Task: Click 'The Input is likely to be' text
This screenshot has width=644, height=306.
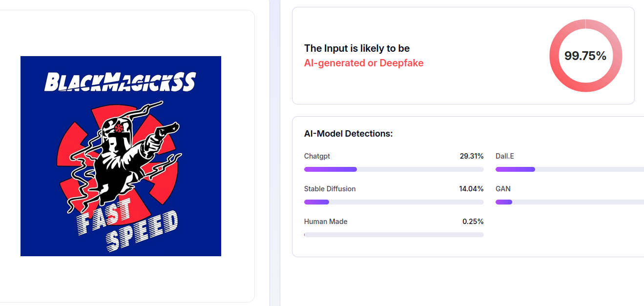Action: [x=357, y=48]
